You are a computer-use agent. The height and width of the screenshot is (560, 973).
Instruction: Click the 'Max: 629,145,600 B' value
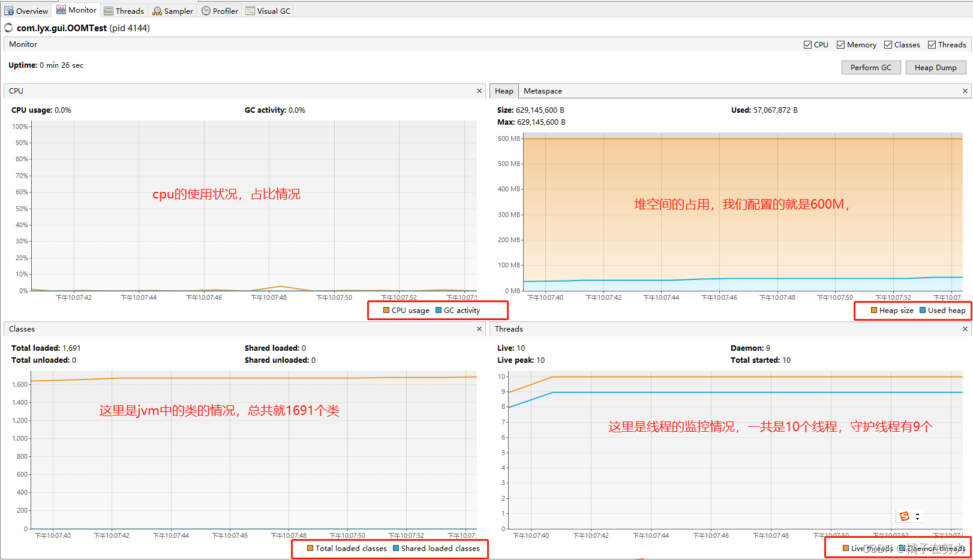point(531,122)
